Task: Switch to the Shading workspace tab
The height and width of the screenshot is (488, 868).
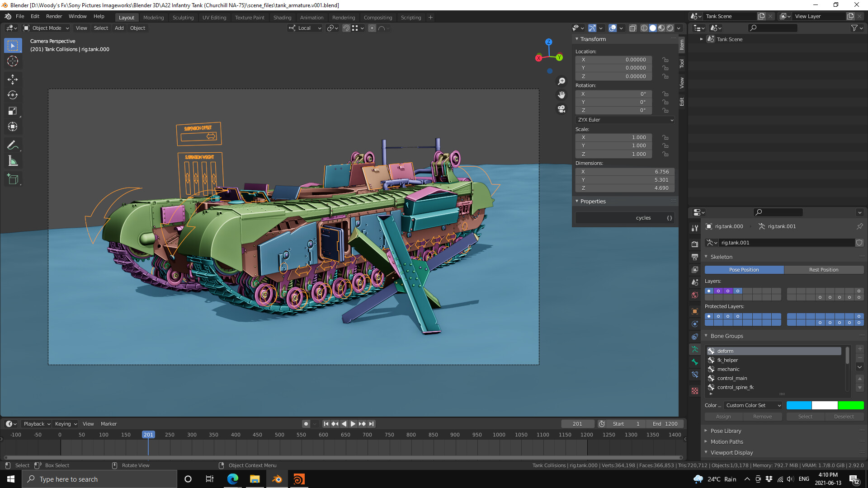Action: pyautogui.click(x=282, y=17)
